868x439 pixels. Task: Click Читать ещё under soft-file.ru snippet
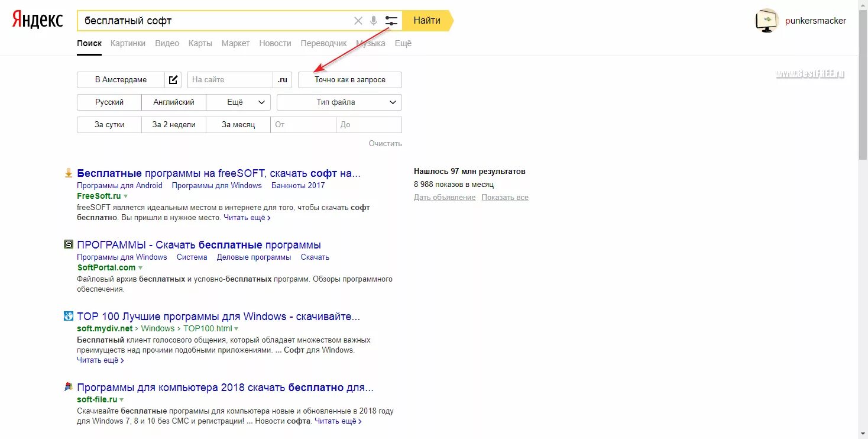click(x=338, y=421)
